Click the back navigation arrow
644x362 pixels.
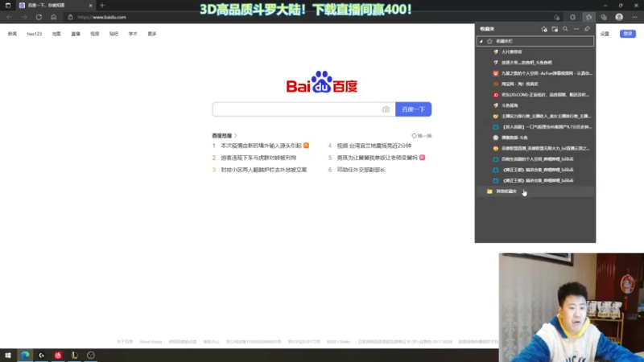[x=9, y=17]
